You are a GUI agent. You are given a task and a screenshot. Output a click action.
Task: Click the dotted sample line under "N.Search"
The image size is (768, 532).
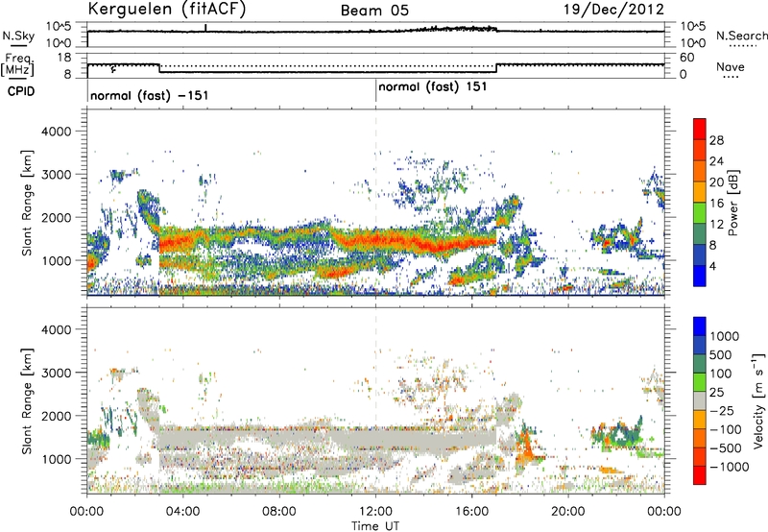[x=743, y=45]
